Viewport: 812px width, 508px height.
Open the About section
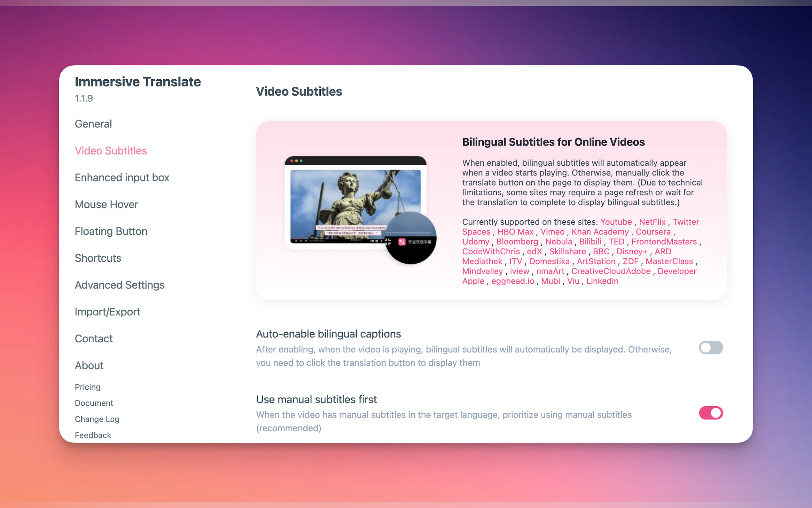[89, 366]
